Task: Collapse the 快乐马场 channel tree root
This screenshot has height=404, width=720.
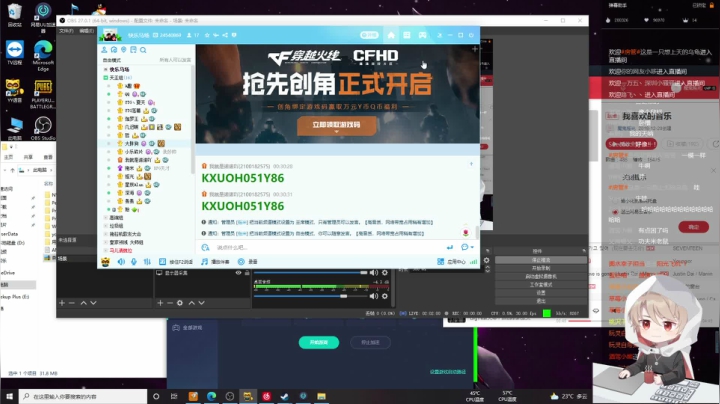Action: point(106,69)
